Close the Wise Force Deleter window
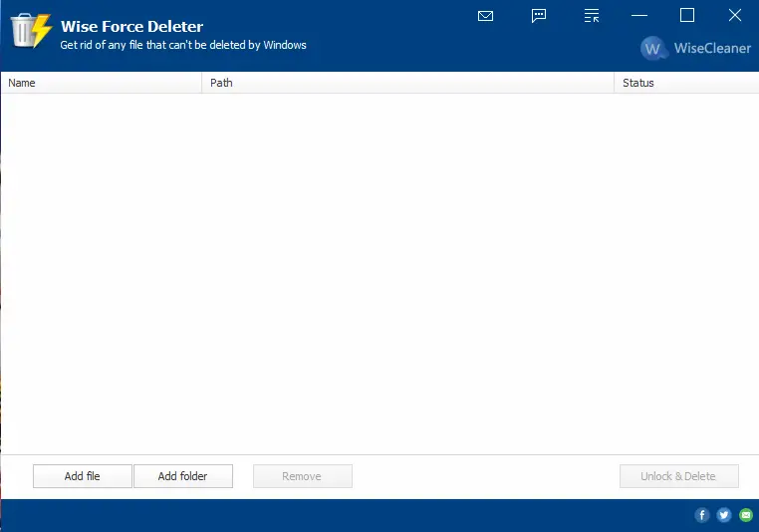The image size is (759, 532). tap(735, 16)
